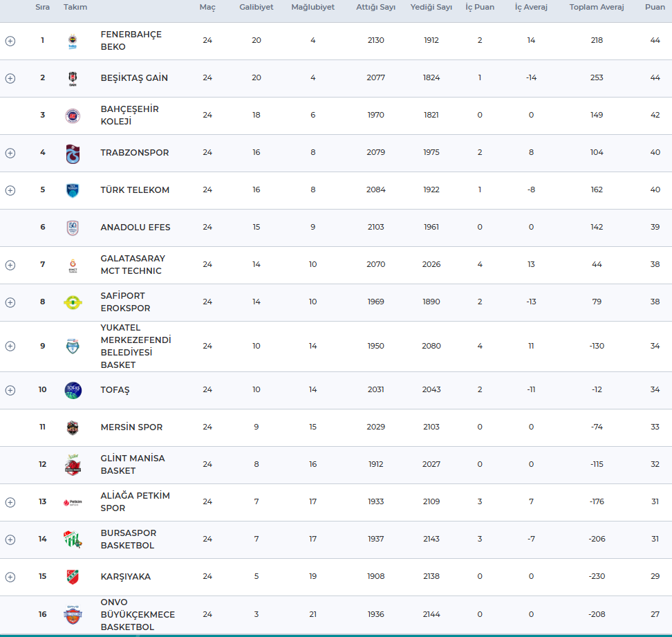
Task: Click the Fenerbahçe Beko team logo
Action: coord(73,41)
